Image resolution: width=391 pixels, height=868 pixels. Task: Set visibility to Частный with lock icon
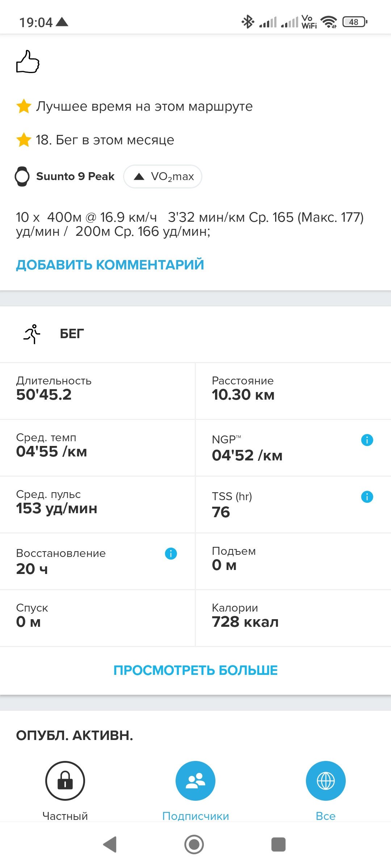pos(65,781)
